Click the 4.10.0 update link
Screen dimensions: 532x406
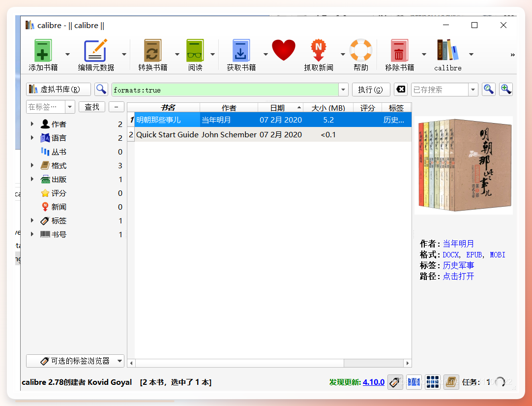(x=374, y=382)
